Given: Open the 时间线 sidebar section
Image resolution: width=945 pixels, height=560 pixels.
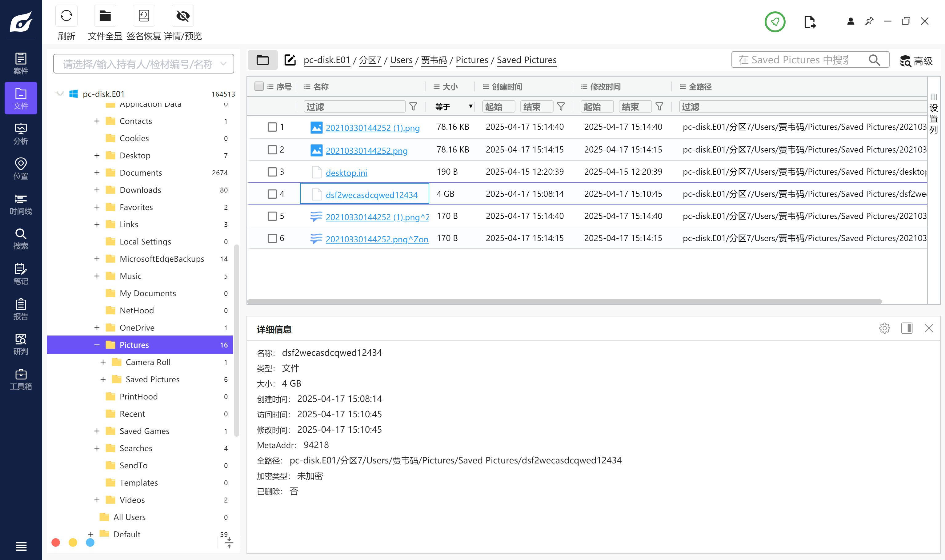Looking at the screenshot, I should (x=21, y=204).
